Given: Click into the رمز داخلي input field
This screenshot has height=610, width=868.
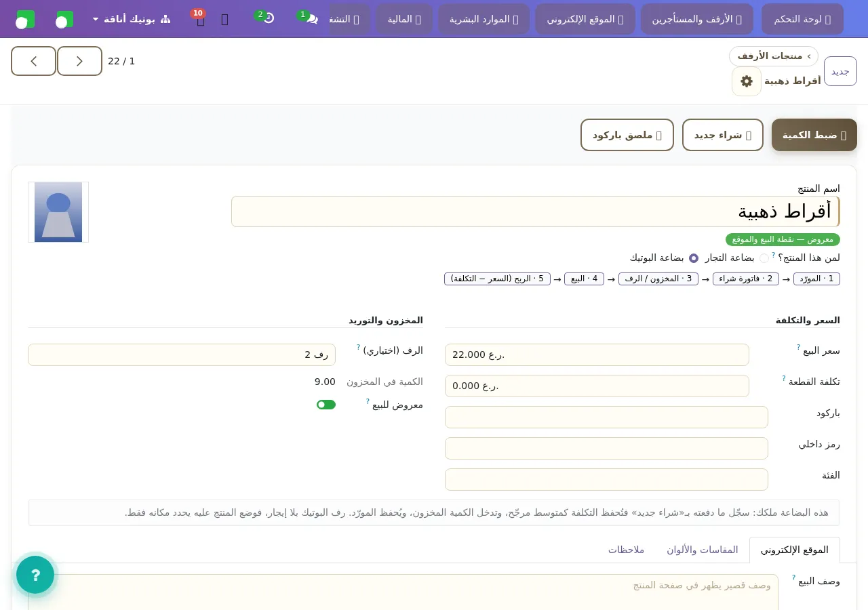Looking at the screenshot, I should coord(606,448).
